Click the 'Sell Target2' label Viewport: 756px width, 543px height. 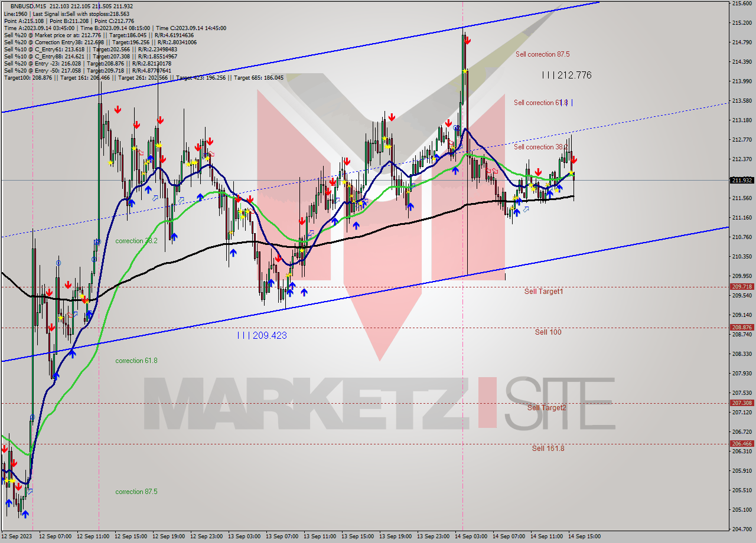point(547,408)
